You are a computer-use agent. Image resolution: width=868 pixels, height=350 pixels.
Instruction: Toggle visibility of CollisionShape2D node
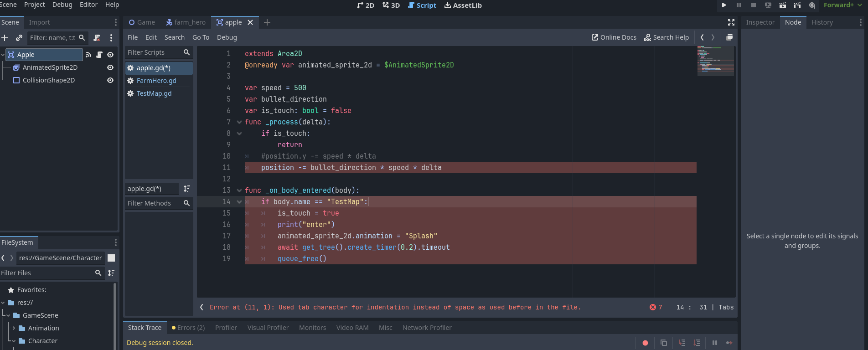pyautogui.click(x=110, y=80)
